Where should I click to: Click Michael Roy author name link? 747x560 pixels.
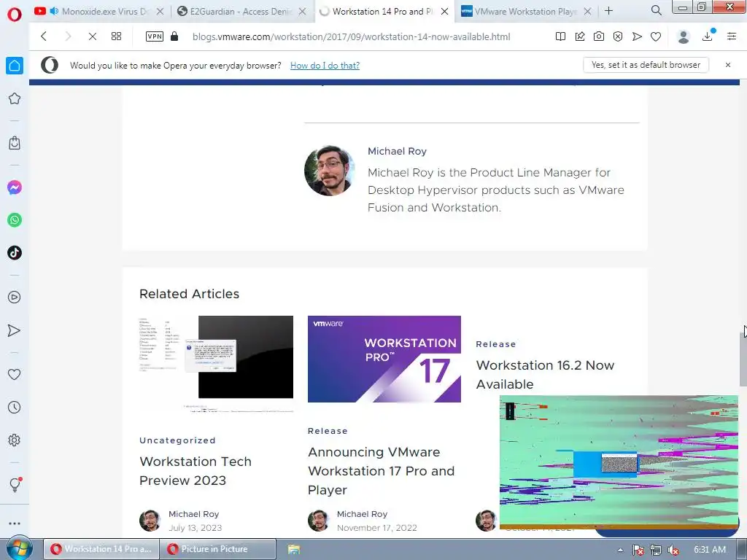(397, 151)
